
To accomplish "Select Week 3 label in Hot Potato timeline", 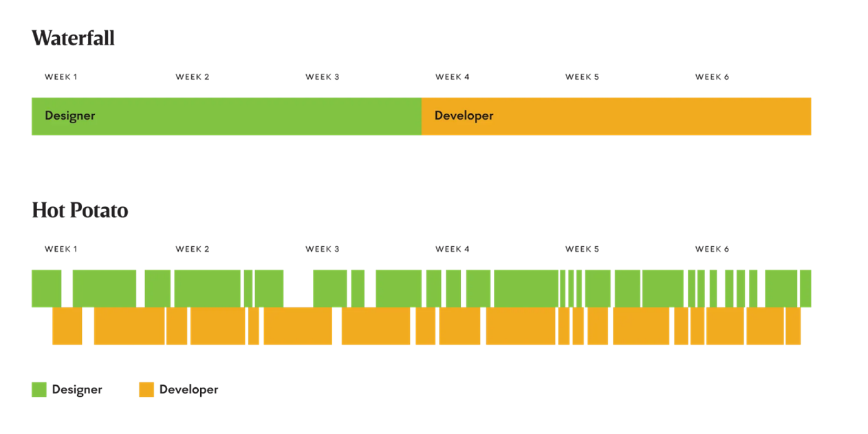I will click(x=322, y=249).
